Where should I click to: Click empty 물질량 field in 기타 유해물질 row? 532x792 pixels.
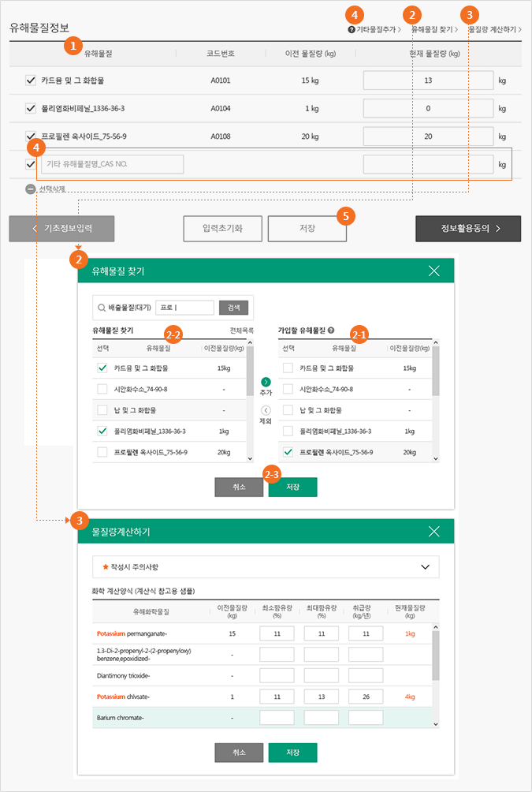click(428, 164)
